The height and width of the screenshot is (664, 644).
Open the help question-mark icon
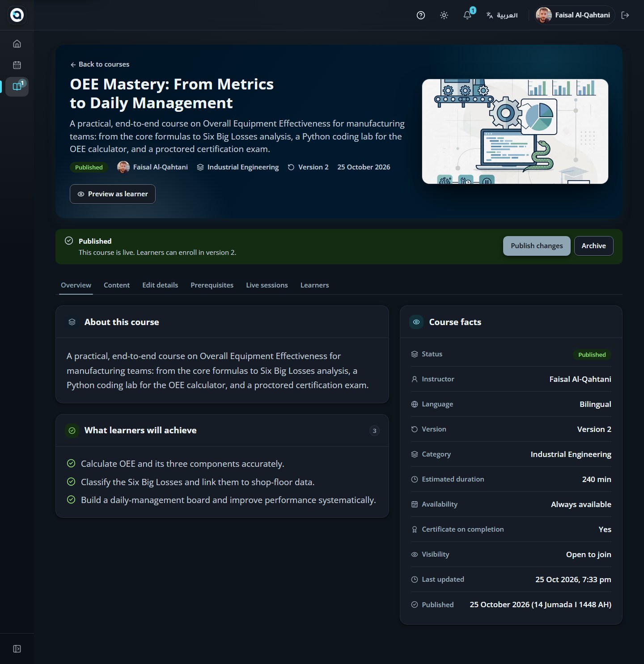[421, 15]
